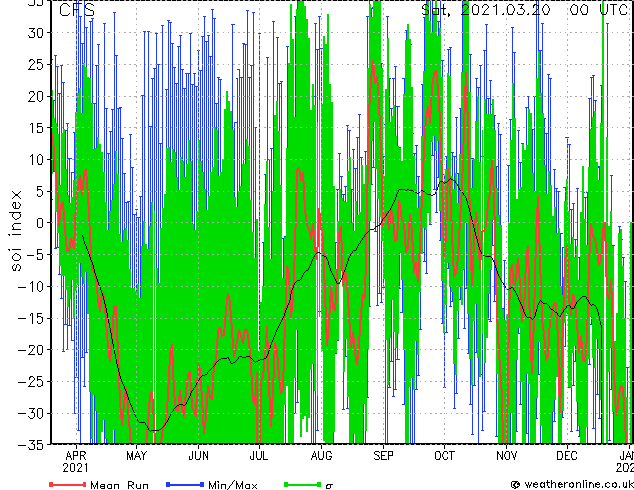Click the '0' y-axis tick label
Screen dimensions: 634x490
coord(42,223)
